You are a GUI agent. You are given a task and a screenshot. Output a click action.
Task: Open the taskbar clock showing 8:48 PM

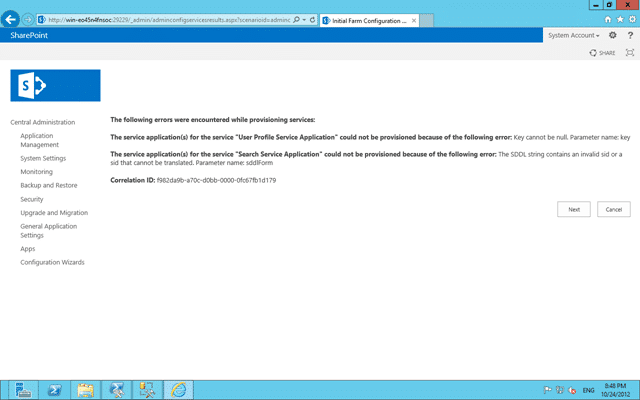coord(615,390)
